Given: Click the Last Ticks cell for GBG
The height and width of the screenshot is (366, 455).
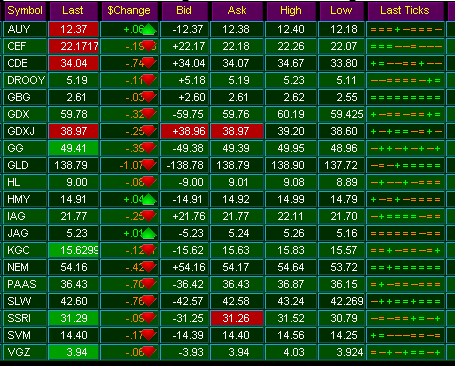Looking at the screenshot, I should tap(405, 97).
